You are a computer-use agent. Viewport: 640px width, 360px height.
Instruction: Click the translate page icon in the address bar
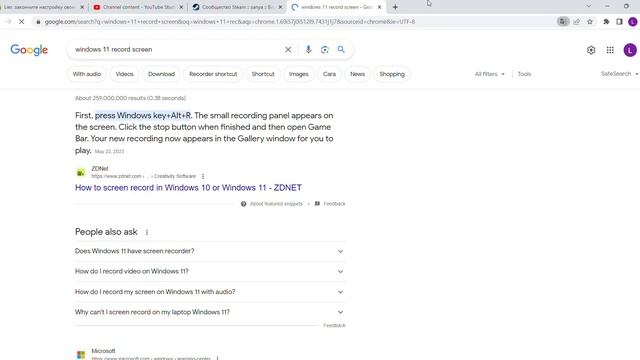pyautogui.click(x=563, y=22)
